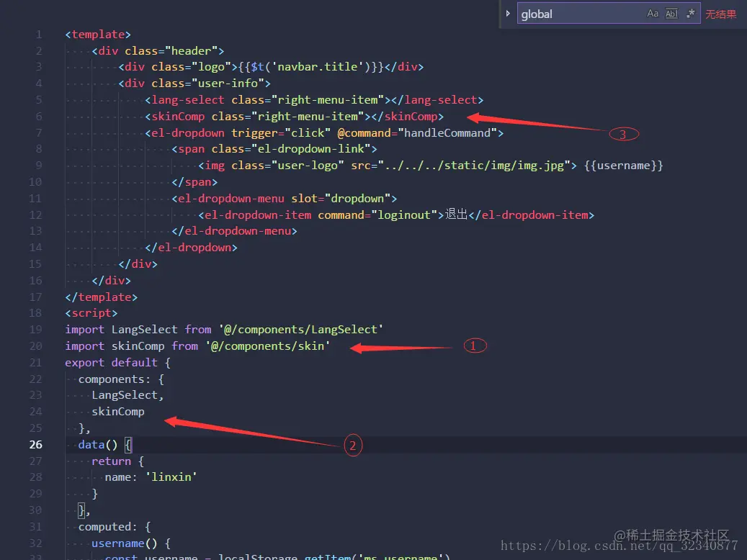Click line number 20 in the gutter

click(x=36, y=346)
